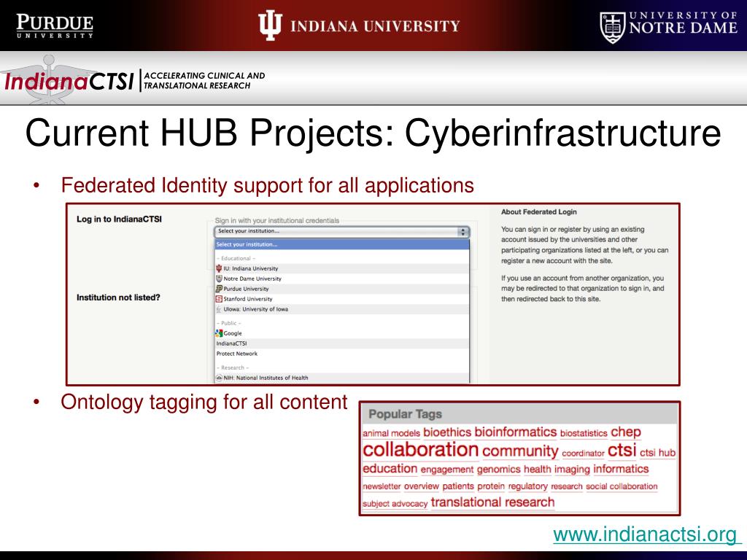
Task: Click the subject advocacy tag
Action: [395, 504]
